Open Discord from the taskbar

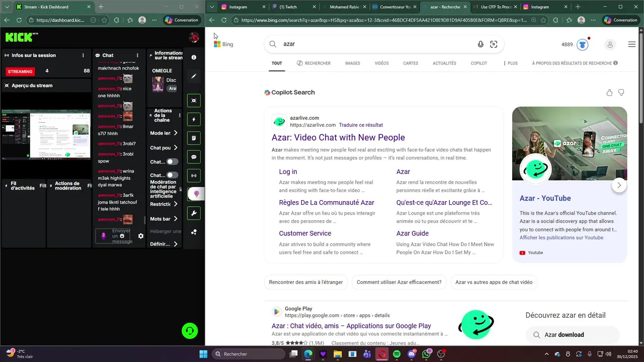point(412,354)
